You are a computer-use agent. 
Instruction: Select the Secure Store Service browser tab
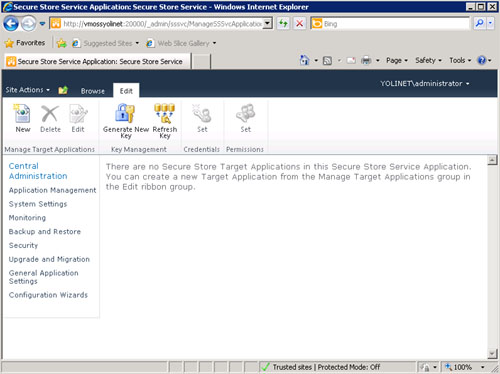point(97,62)
